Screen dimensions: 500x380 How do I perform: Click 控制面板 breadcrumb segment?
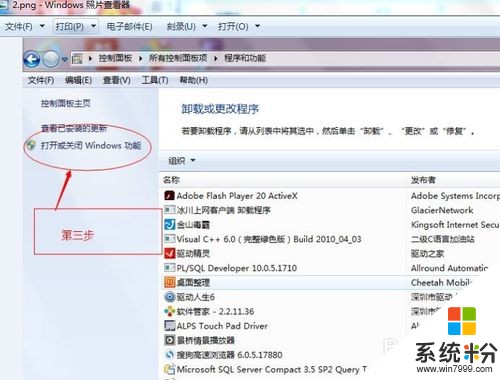(115, 58)
